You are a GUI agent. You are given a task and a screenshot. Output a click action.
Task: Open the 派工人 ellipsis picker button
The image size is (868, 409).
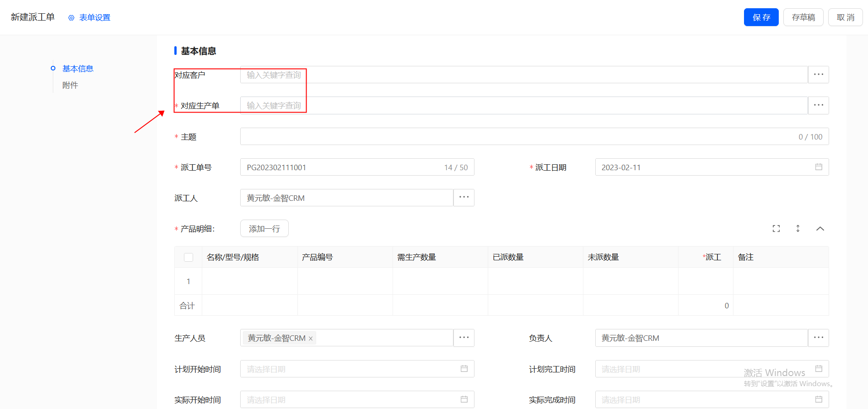(464, 198)
